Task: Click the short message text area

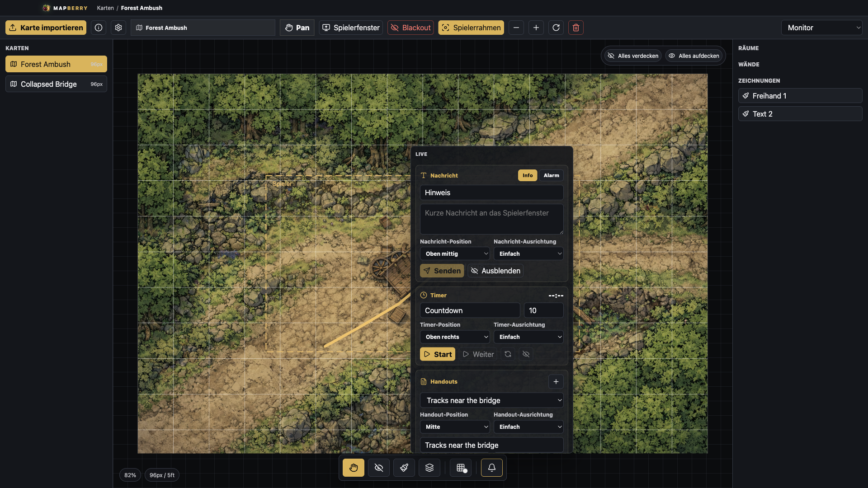Action: tap(492, 219)
